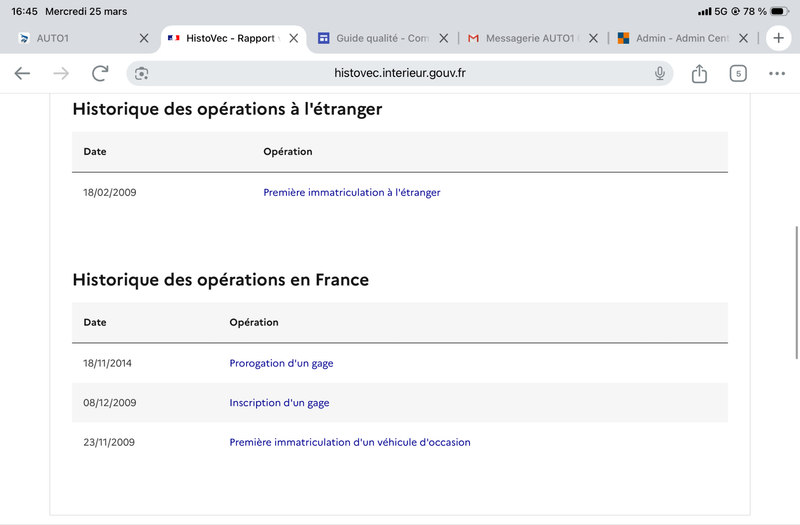Click 'Inscription d'un gage' operation
Screen dimensions: 800x525
coord(279,403)
